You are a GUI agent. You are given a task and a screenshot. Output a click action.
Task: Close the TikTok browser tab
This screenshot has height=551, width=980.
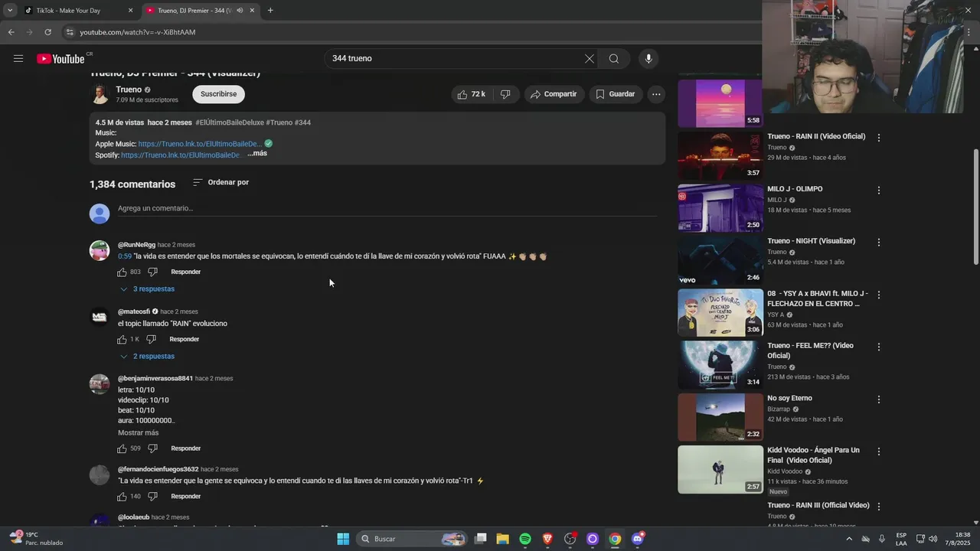pos(130,11)
